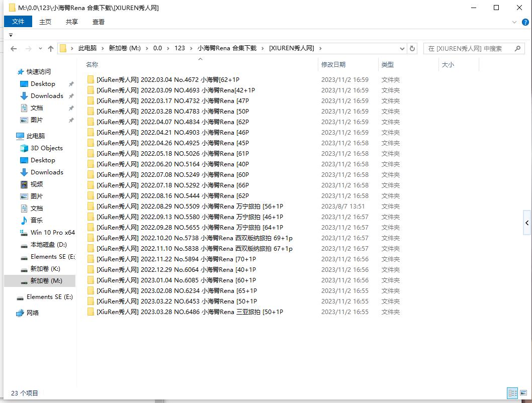
Task: Refresh the current folder view
Action: pyautogui.click(x=412, y=49)
